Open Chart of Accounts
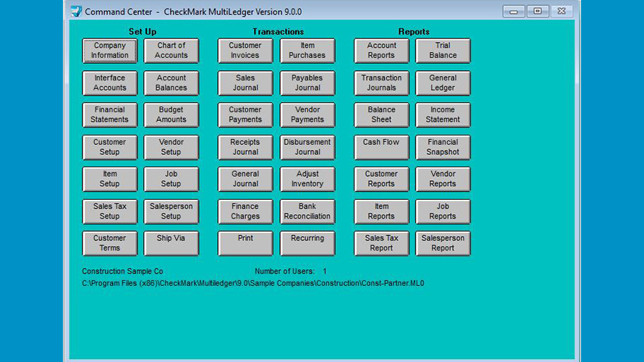 (171, 51)
